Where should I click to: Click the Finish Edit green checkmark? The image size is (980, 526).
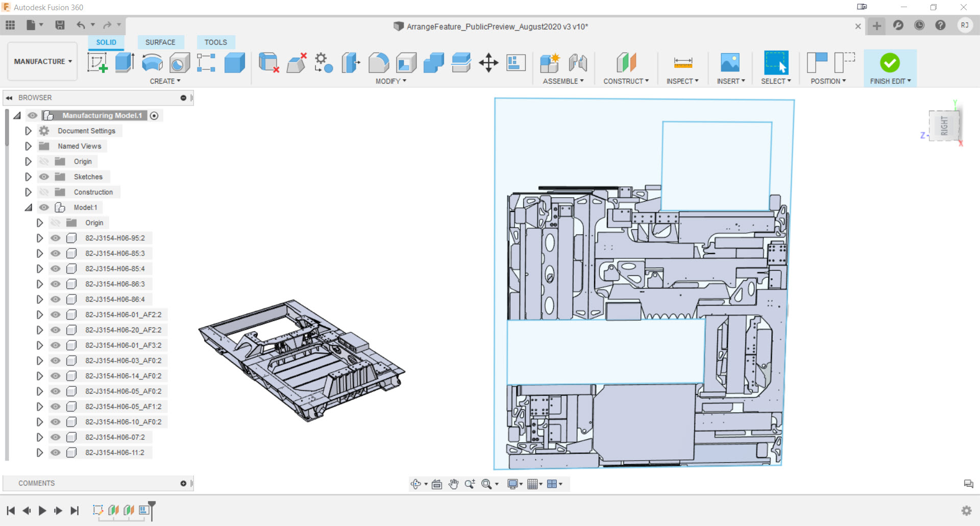click(x=889, y=62)
